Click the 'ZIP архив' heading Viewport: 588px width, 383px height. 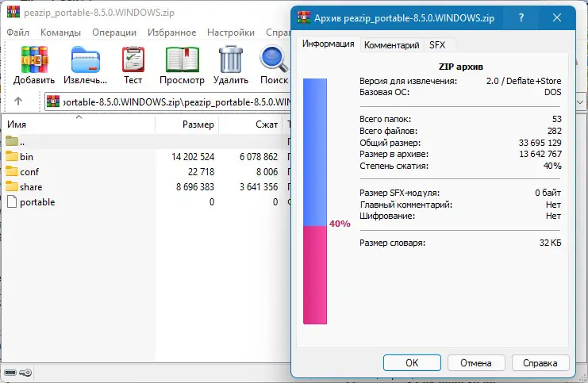[x=460, y=67]
